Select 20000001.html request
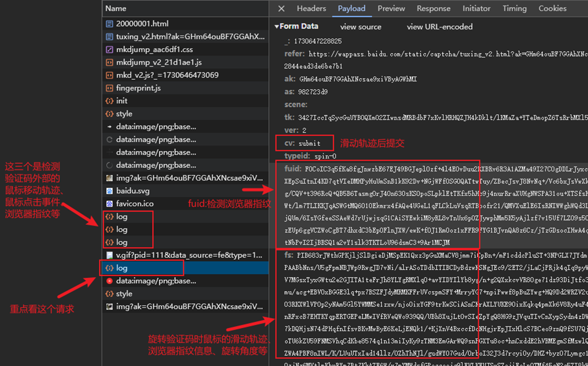Image resolution: width=588 pixels, height=366 pixels. (x=185, y=24)
